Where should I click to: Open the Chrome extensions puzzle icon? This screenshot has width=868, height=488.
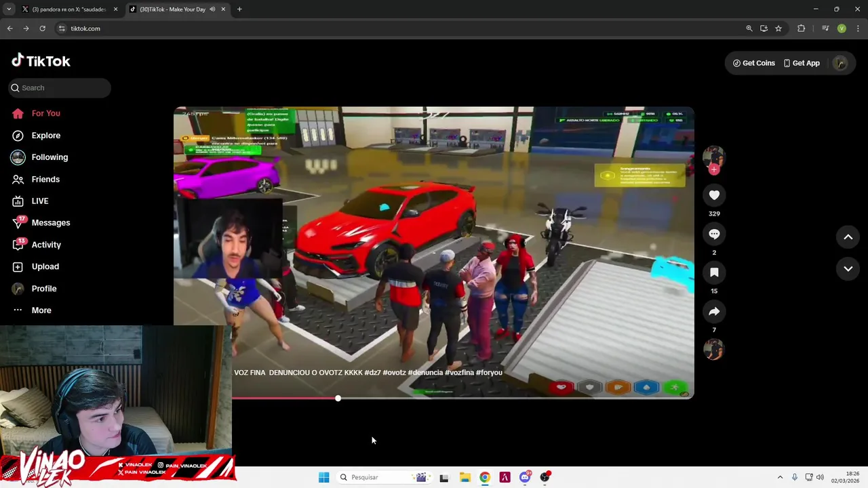[x=802, y=28]
